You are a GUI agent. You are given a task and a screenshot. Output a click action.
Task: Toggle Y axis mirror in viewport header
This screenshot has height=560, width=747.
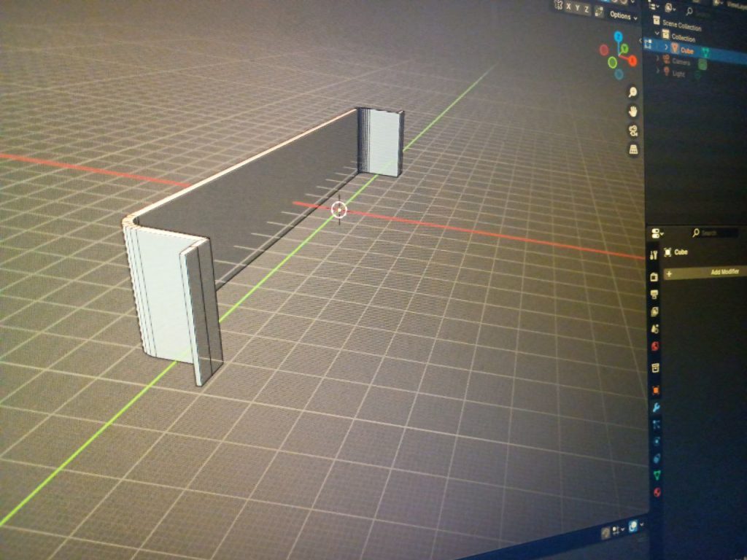click(578, 7)
